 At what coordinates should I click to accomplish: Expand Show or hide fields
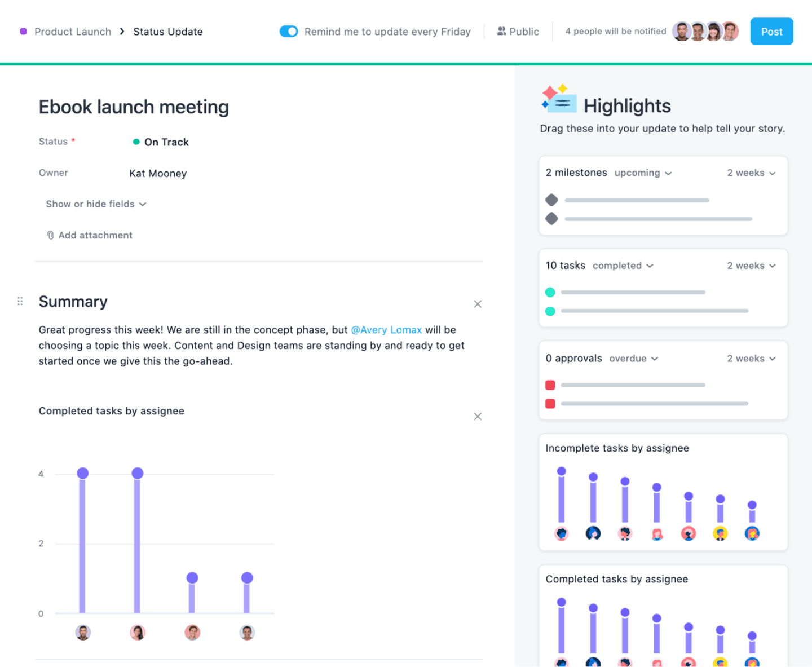click(96, 204)
